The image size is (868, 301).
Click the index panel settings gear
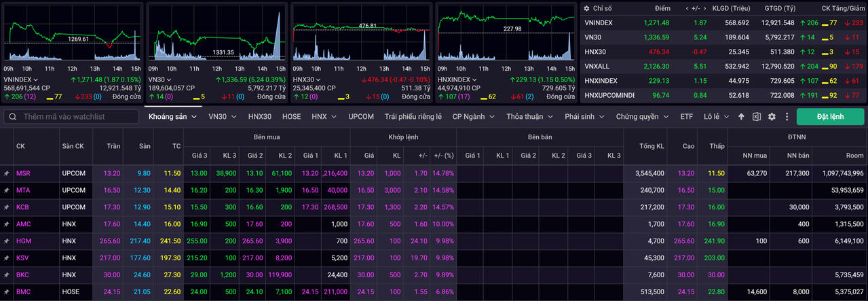(x=585, y=8)
